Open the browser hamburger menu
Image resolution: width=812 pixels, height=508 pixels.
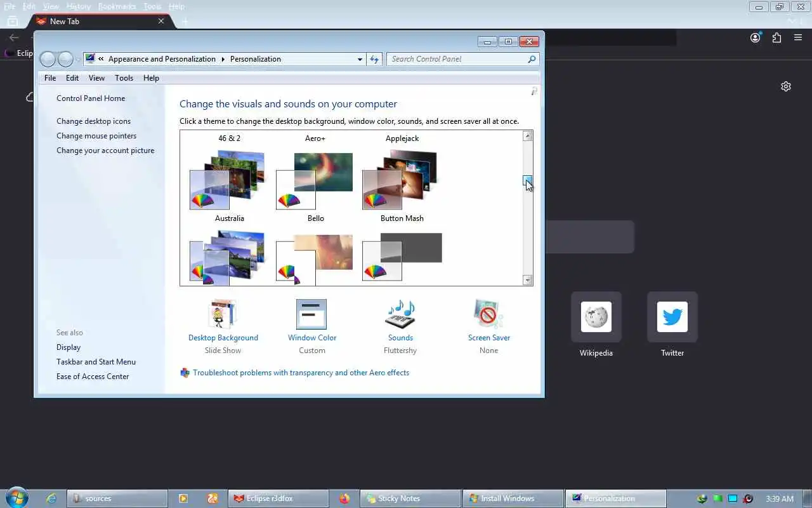click(798, 37)
